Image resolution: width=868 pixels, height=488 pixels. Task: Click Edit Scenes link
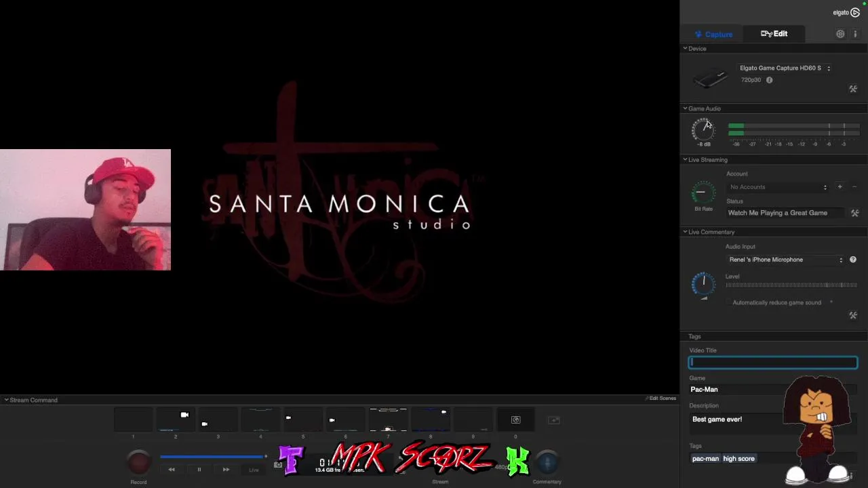[660, 399]
